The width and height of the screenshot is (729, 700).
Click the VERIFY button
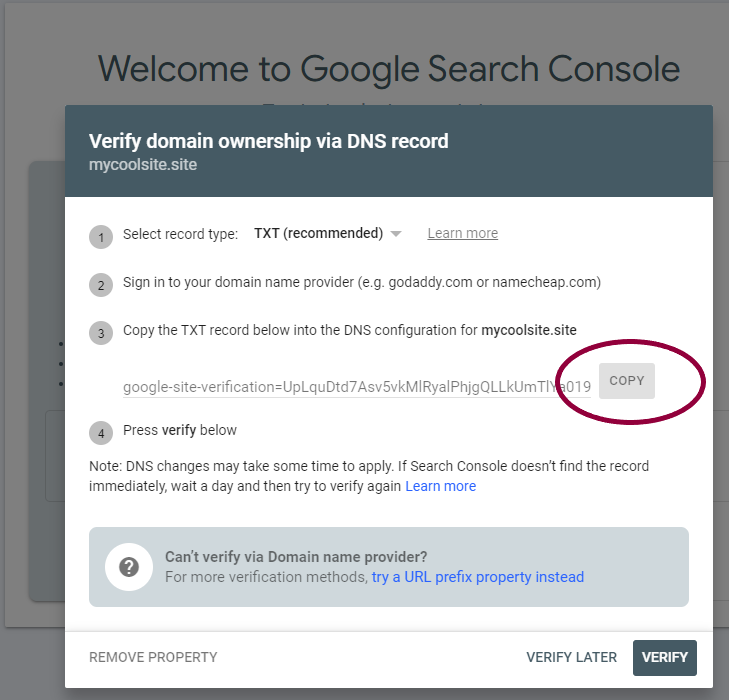(x=664, y=657)
